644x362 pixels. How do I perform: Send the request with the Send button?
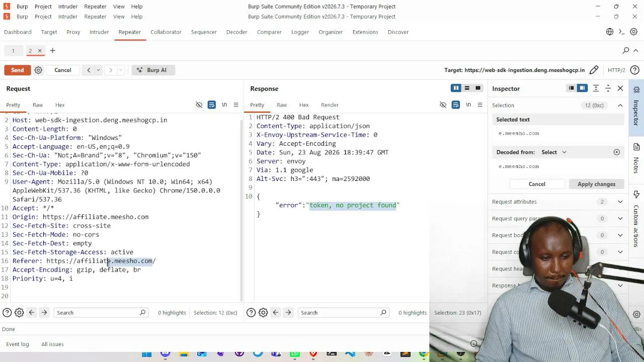[18, 70]
